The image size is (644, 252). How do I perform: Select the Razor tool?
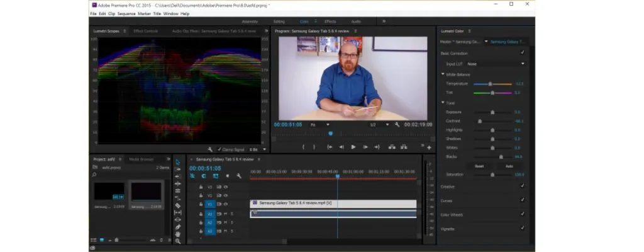pos(178,205)
